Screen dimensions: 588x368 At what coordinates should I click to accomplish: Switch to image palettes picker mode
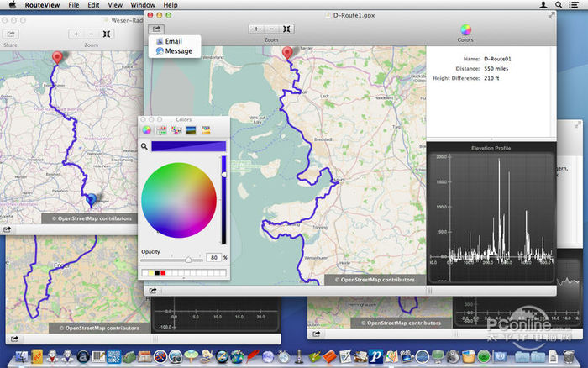191,130
